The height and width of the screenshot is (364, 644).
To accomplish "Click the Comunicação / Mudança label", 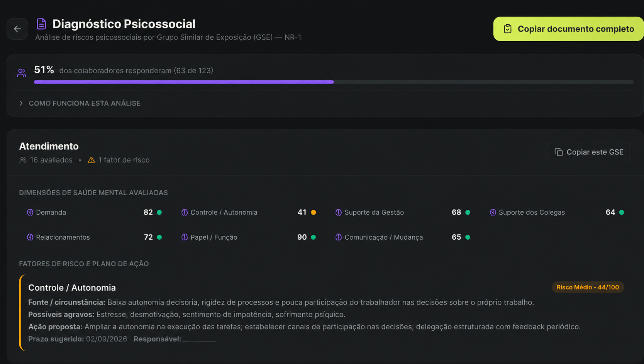I will 384,237.
